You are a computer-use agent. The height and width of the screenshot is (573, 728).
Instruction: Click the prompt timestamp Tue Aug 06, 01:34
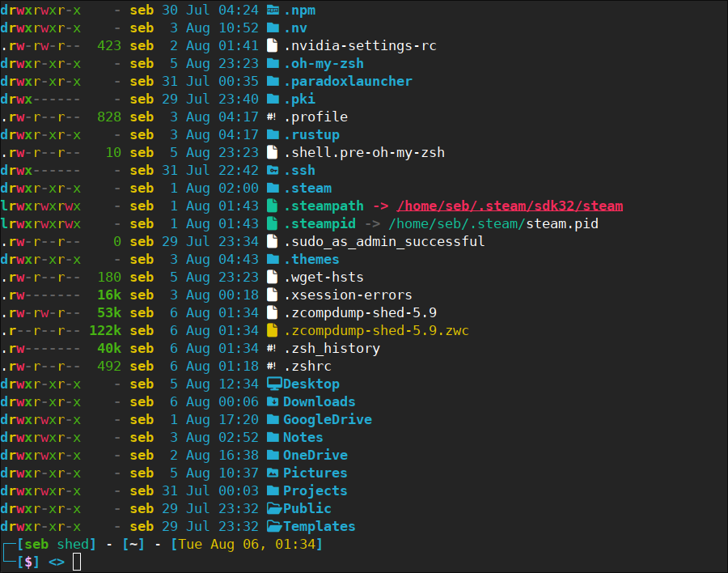[247, 544]
